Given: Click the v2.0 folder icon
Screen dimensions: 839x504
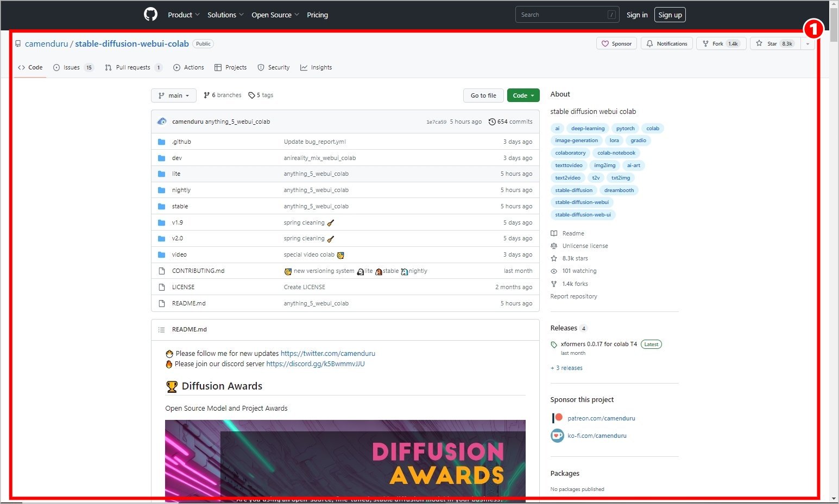Looking at the screenshot, I should 161,238.
